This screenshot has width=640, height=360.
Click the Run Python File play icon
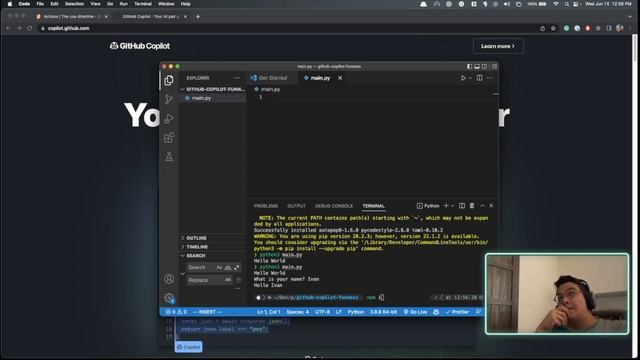coord(463,78)
